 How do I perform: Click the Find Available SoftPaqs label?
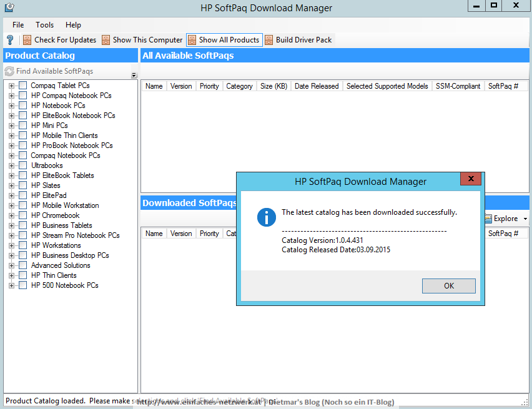pos(54,71)
